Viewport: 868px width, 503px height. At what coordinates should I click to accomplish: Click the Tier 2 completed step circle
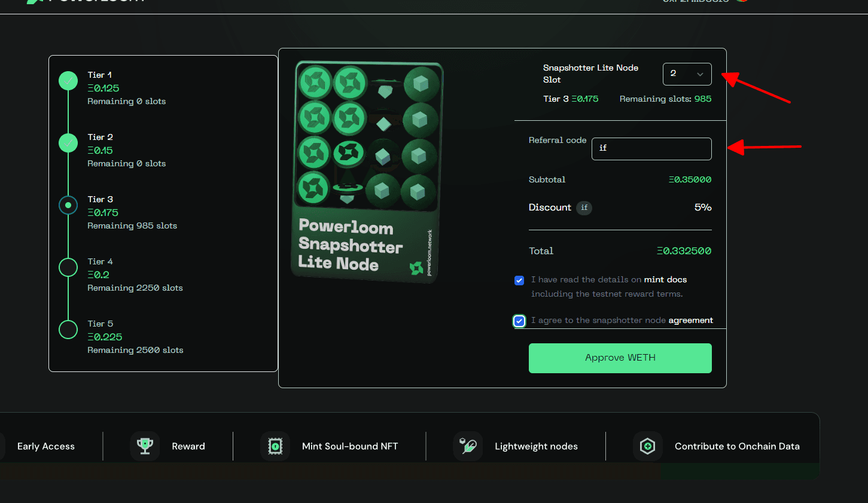pos(68,143)
